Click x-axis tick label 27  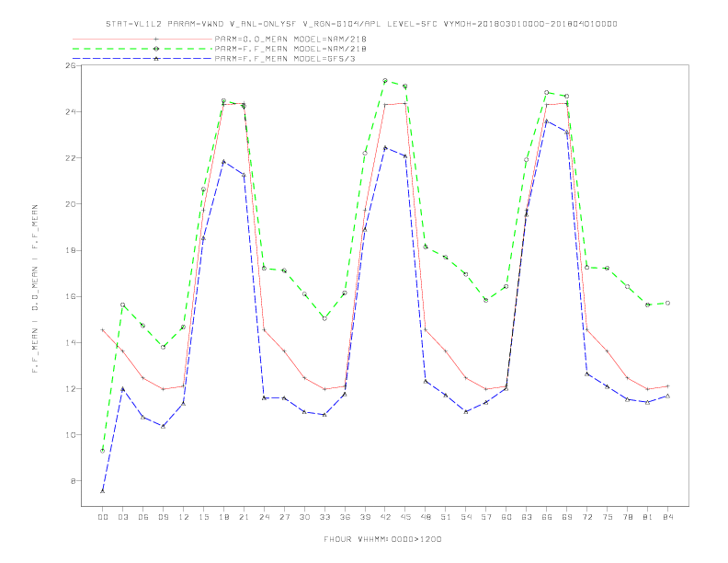click(x=284, y=517)
